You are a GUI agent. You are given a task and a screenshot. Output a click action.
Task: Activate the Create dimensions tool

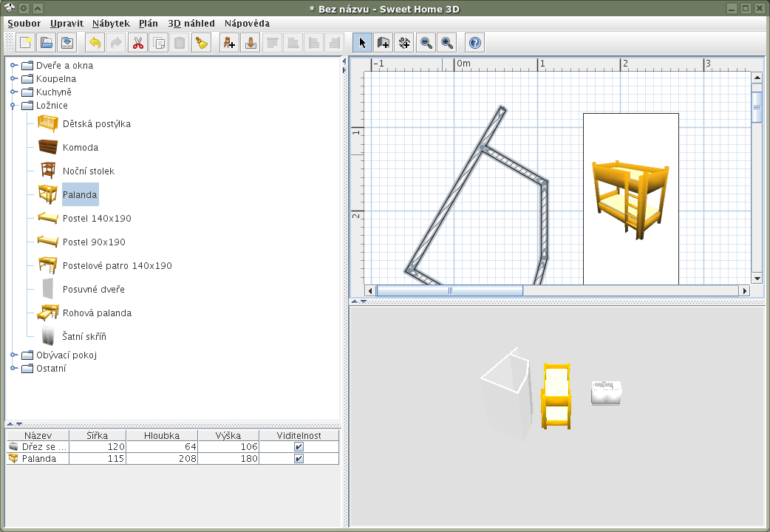tap(404, 44)
